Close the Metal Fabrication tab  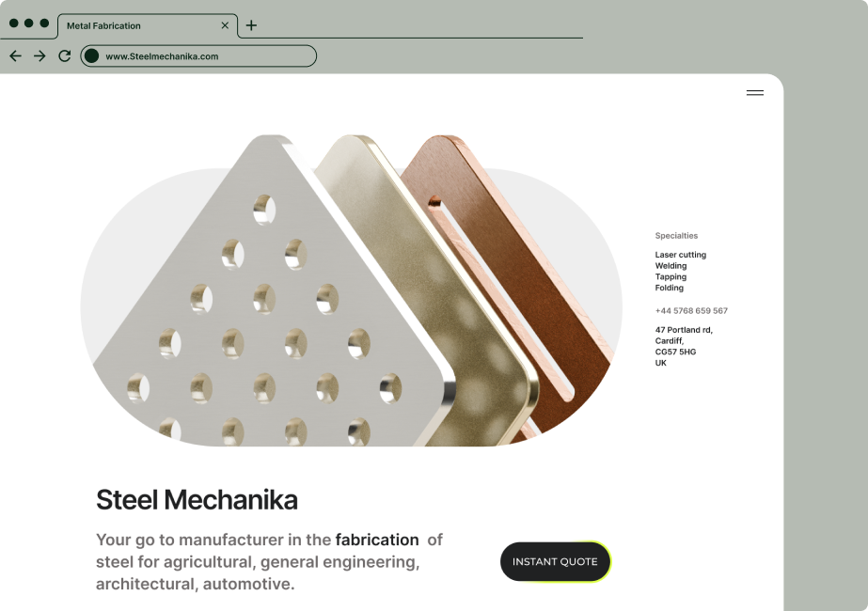point(225,25)
